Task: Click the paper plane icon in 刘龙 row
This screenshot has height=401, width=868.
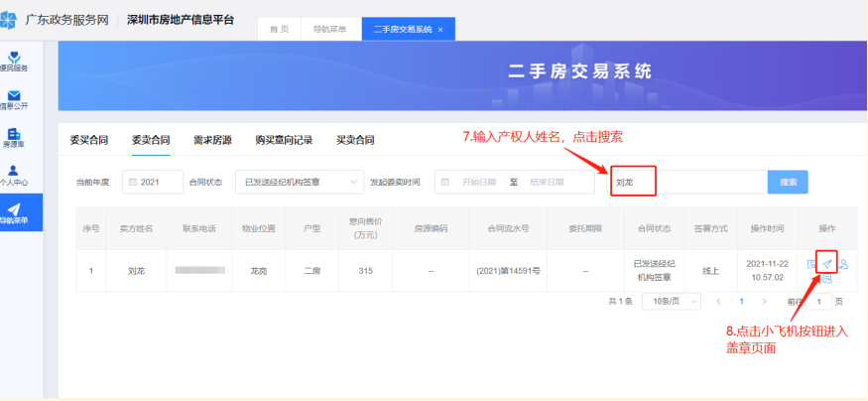Action: pyautogui.click(x=827, y=264)
